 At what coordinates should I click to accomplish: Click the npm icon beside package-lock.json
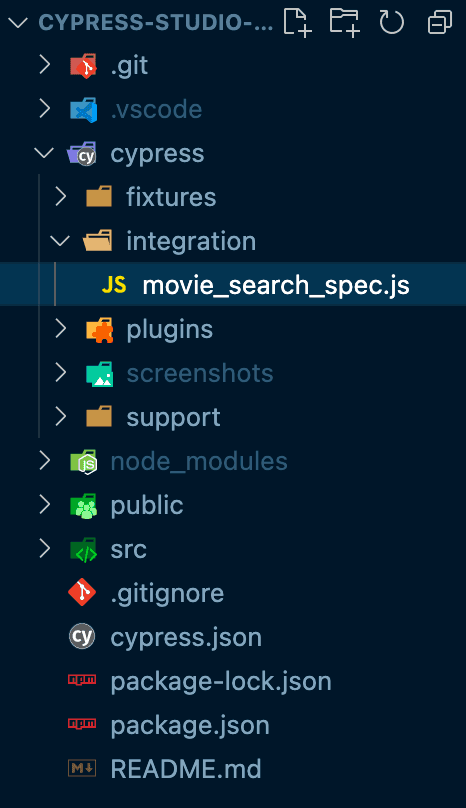point(82,680)
